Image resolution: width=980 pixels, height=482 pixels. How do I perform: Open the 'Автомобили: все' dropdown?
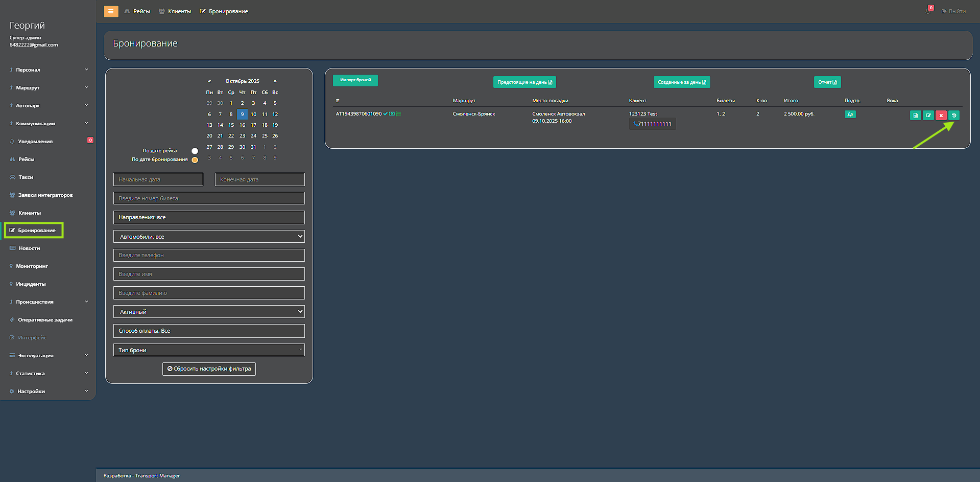209,237
